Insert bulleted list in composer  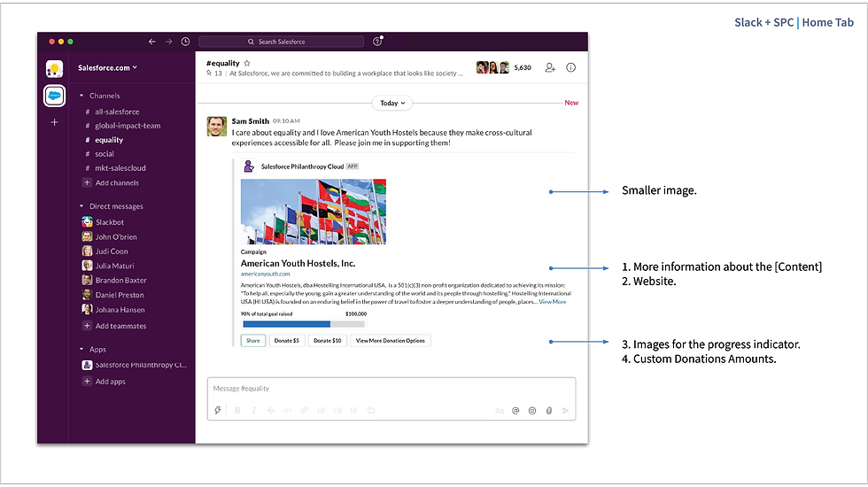(337, 410)
